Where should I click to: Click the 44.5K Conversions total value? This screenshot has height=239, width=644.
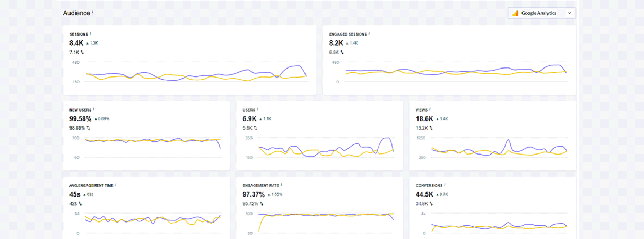[427, 194]
